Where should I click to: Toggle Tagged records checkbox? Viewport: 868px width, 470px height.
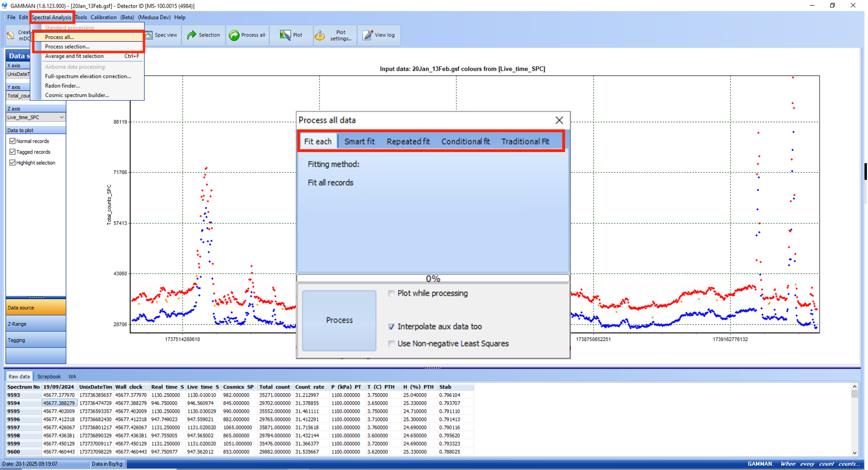[x=12, y=152]
